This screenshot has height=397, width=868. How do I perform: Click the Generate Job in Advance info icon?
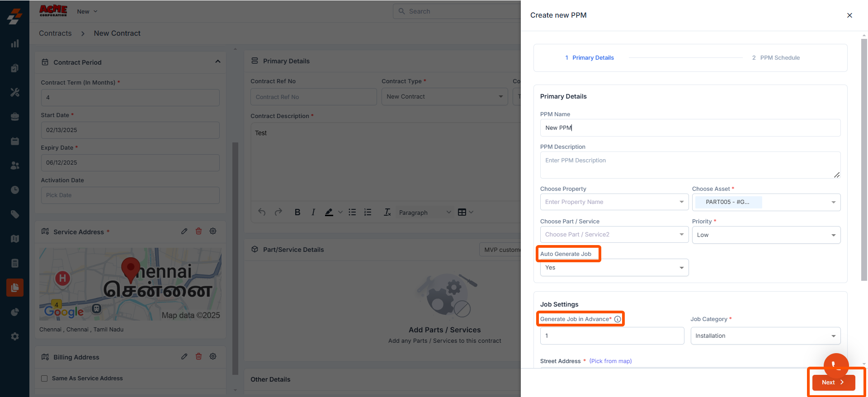click(x=618, y=319)
